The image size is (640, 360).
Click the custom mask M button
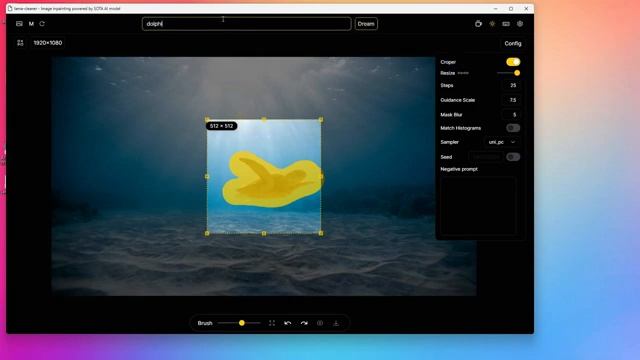point(31,24)
